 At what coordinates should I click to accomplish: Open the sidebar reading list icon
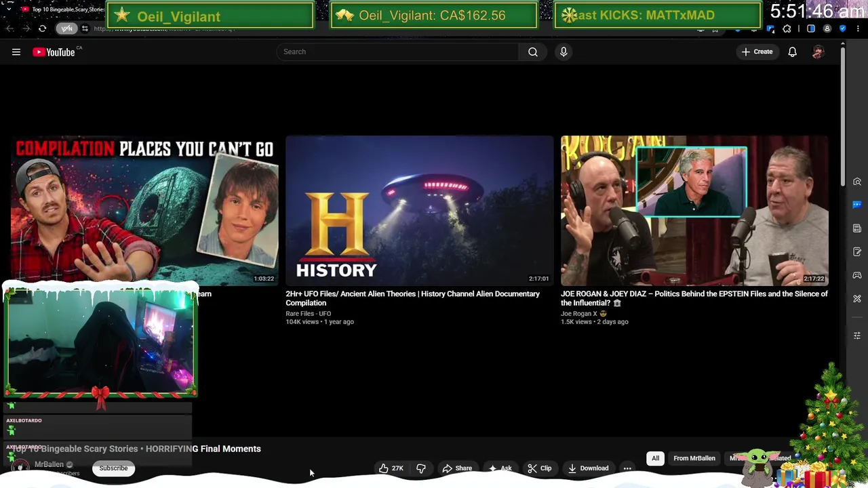pos(857,228)
